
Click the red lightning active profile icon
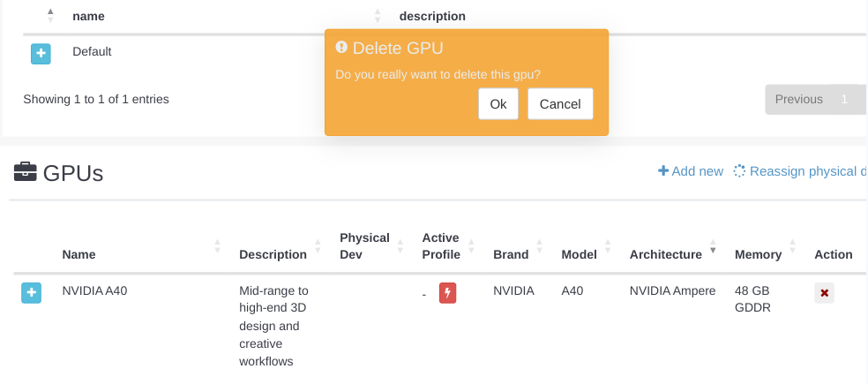pyautogui.click(x=447, y=293)
